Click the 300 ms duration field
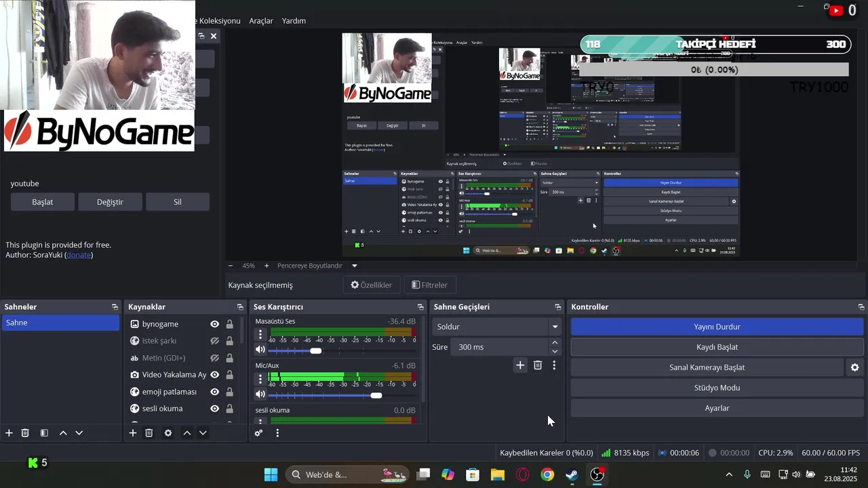The width and height of the screenshot is (868, 488). coord(500,347)
